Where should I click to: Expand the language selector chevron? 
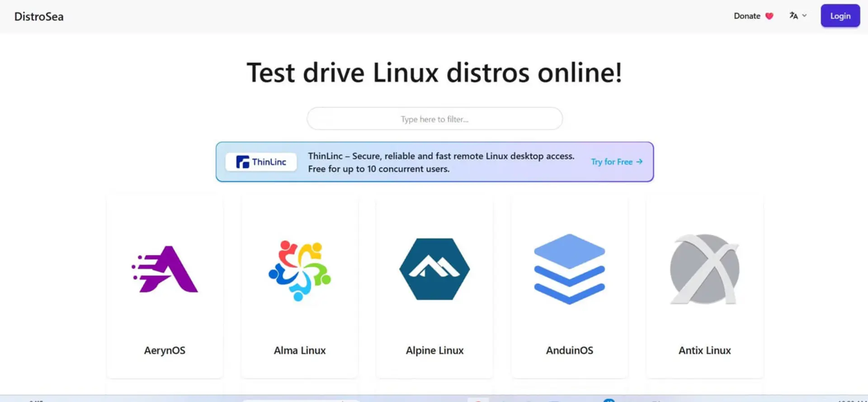click(x=804, y=16)
